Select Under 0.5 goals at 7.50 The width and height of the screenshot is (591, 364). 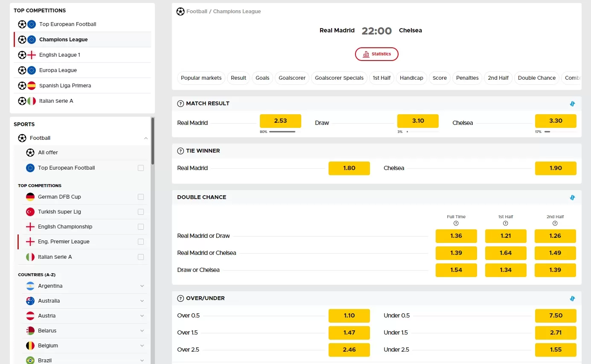coord(556,316)
